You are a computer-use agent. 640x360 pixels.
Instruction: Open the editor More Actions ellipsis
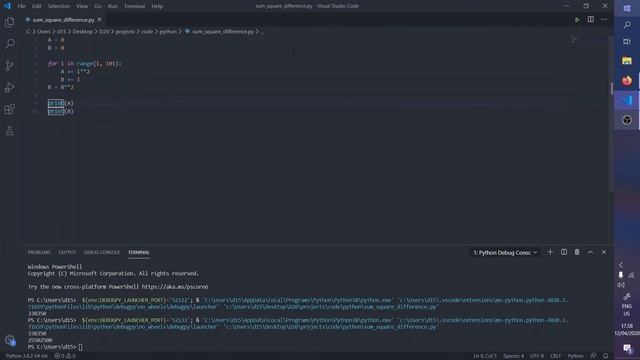coord(604,20)
